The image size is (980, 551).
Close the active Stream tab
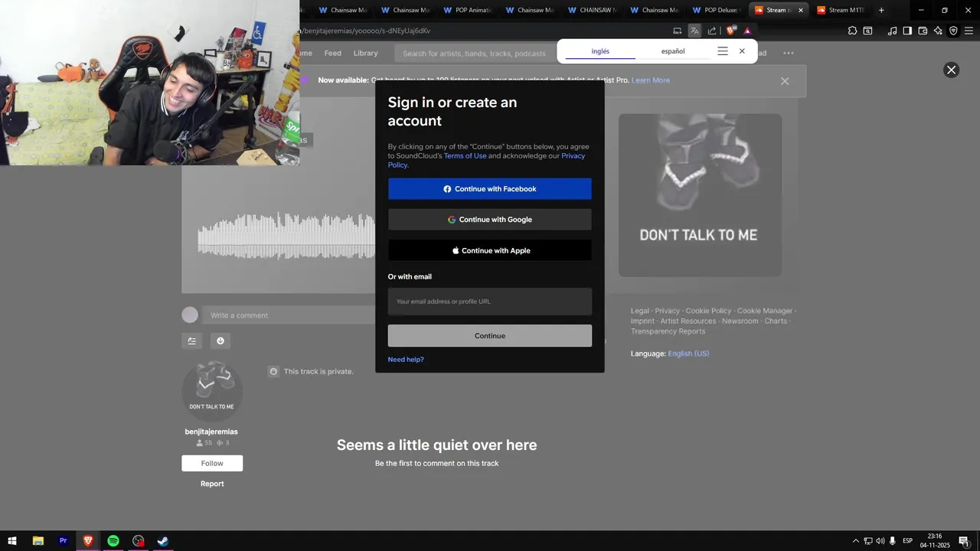click(x=801, y=10)
